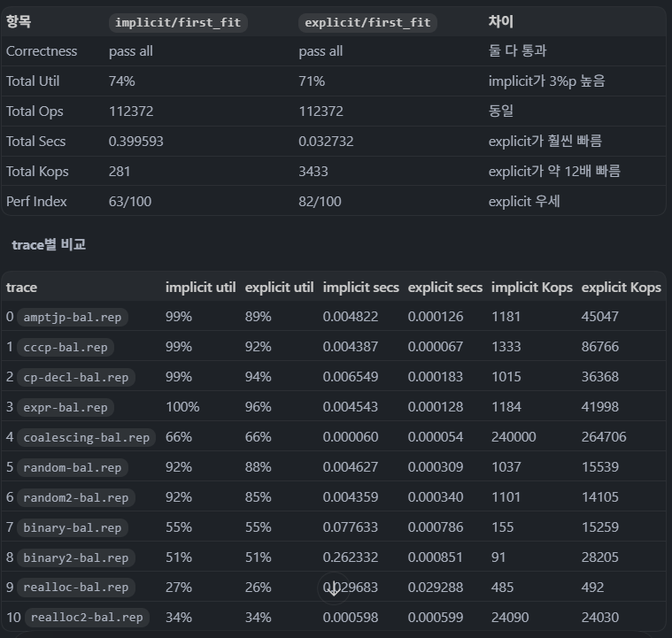Click the 0.077633 implicit secs value
Viewport: 672px width, 638px height.
(351, 527)
